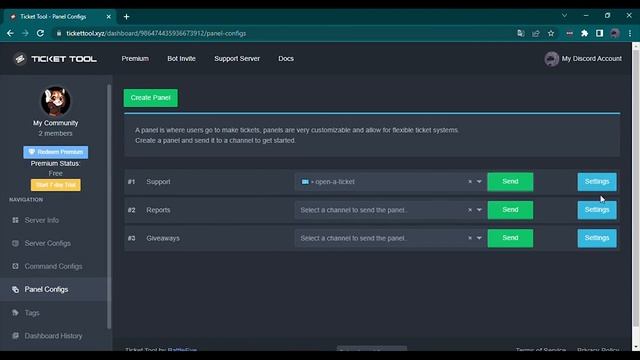Expand the Reports panel channel dropdown arrow
The height and width of the screenshot is (360, 640).
[479, 210]
